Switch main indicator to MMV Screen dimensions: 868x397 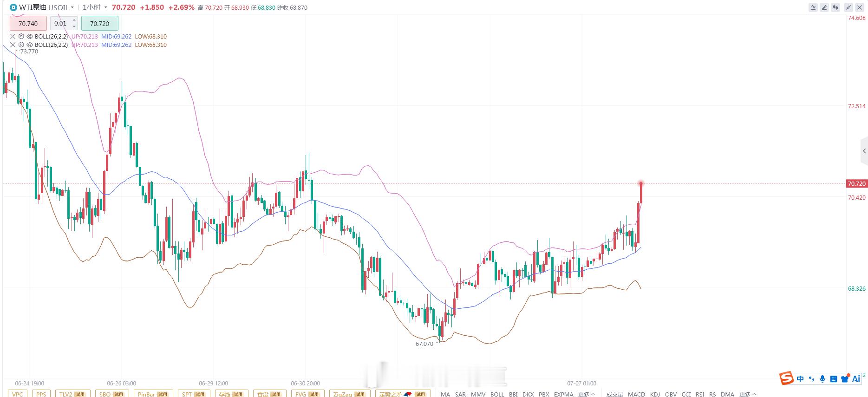[x=478, y=394]
